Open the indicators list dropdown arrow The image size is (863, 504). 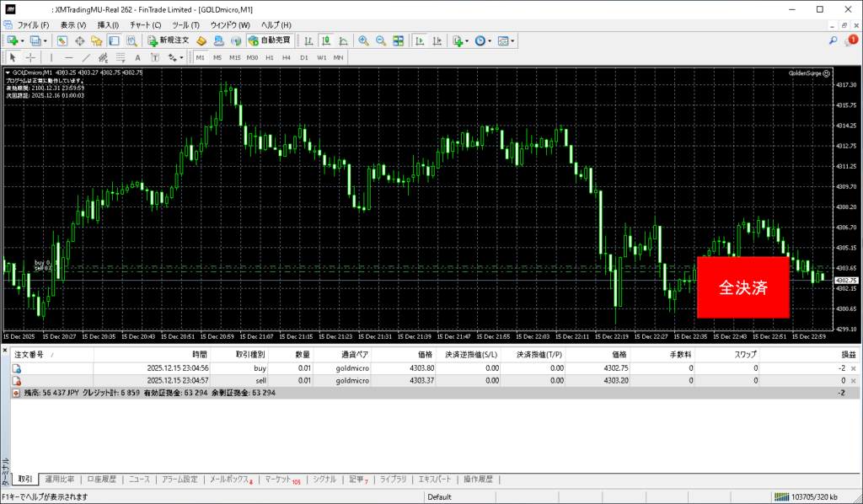467,40
